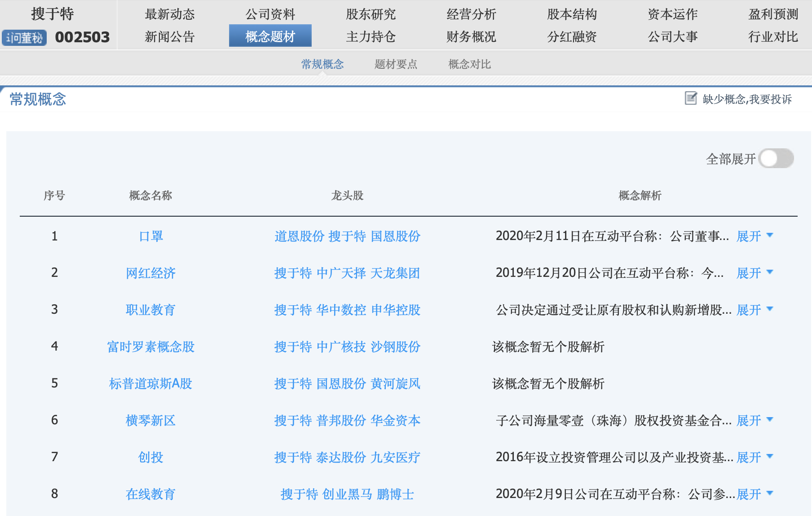Open the 富时罗素概念股 concept link
This screenshot has height=516, width=812.
[x=151, y=347]
